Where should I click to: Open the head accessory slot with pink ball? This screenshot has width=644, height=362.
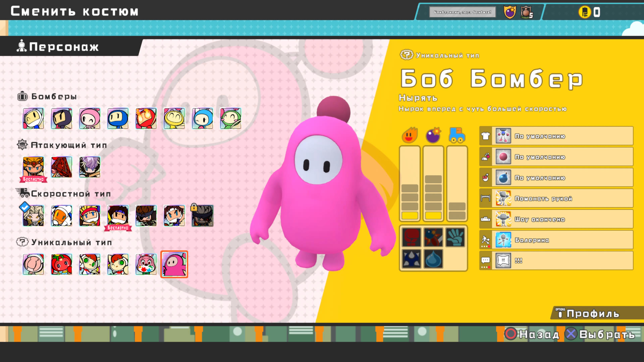click(x=556, y=157)
